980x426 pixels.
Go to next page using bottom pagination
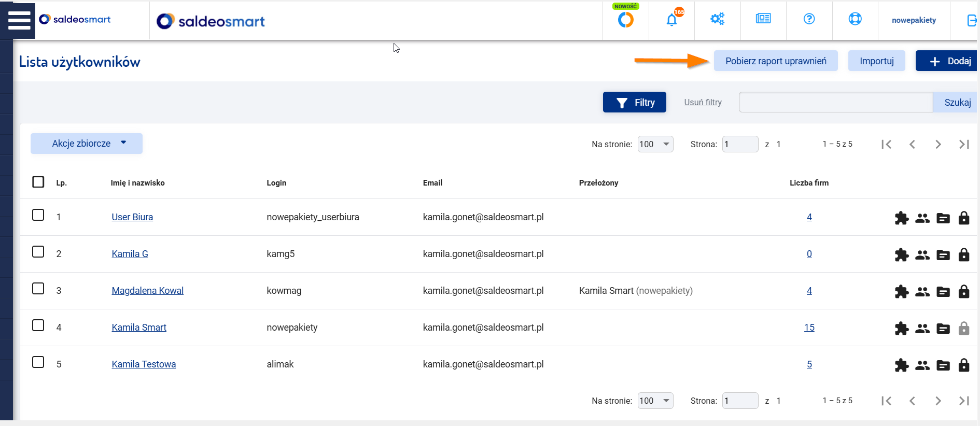[938, 401]
